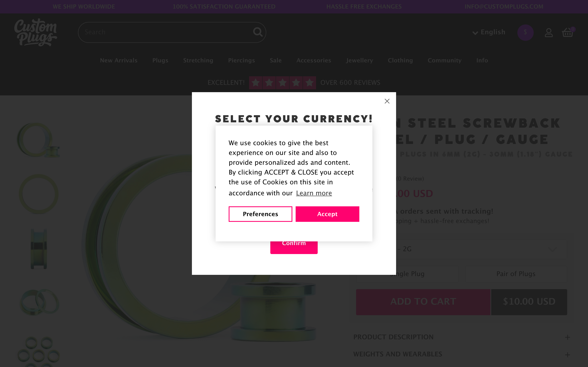This screenshot has height=367, width=588.
Task: Select the side-view plug thumbnail
Action: click(x=39, y=249)
